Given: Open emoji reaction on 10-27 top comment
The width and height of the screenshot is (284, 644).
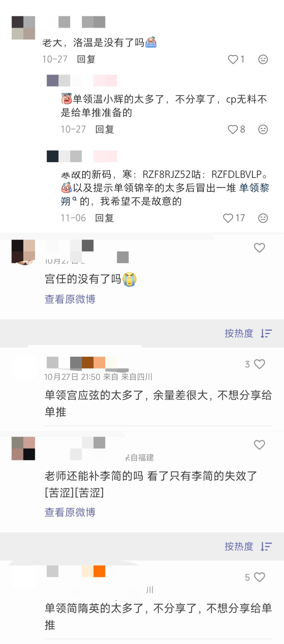Looking at the screenshot, I should click(263, 59).
